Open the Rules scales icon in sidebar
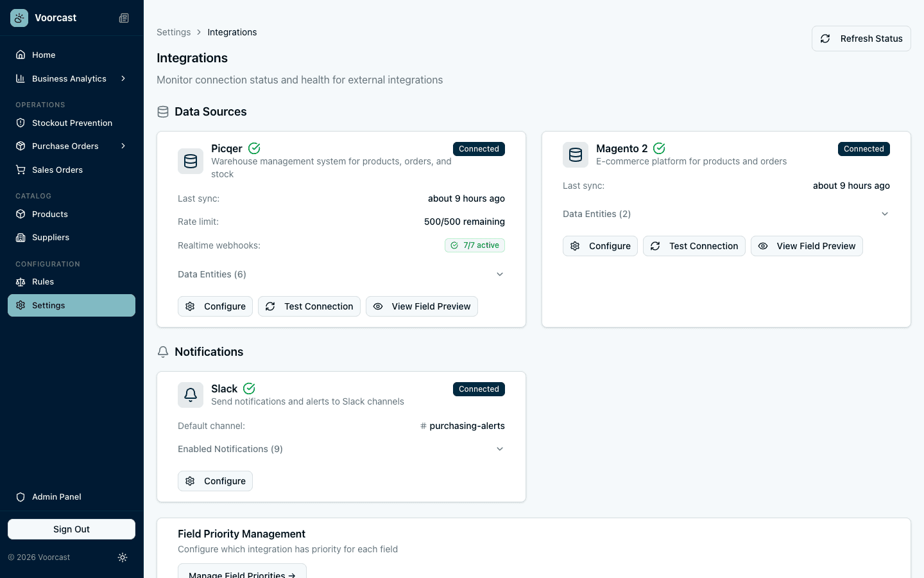The width and height of the screenshot is (924, 578). [20, 281]
